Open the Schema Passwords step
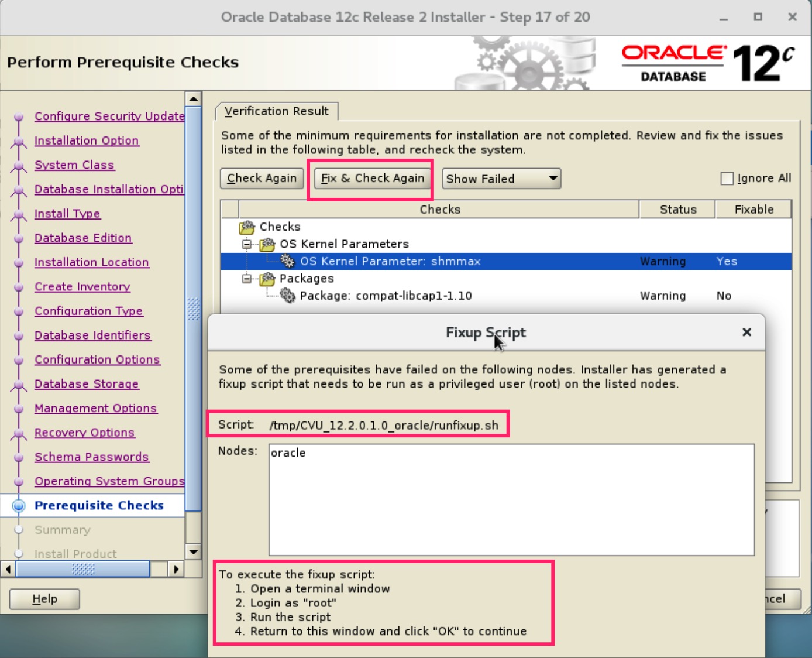 point(92,457)
